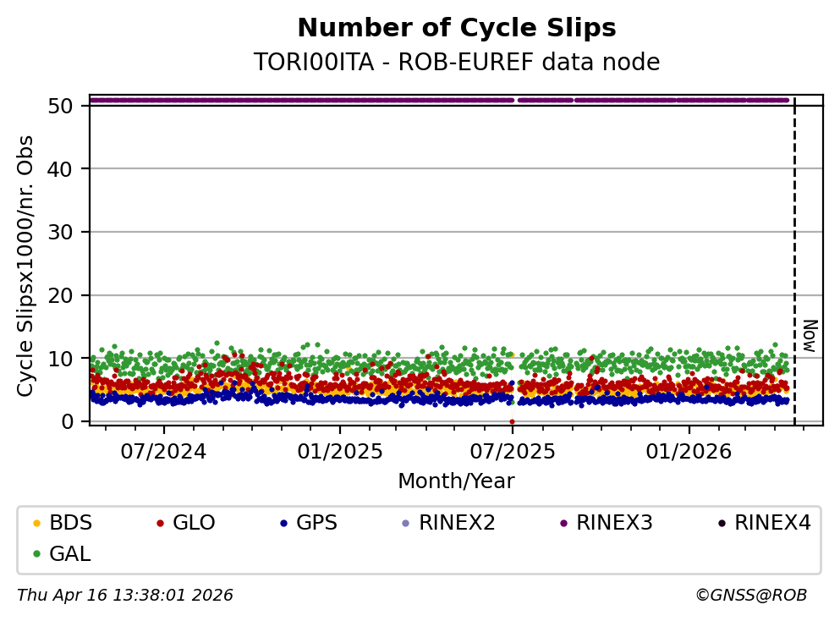Click the 07/2024 x-axis tick label
This screenshot has height=621, width=840.
point(164,451)
